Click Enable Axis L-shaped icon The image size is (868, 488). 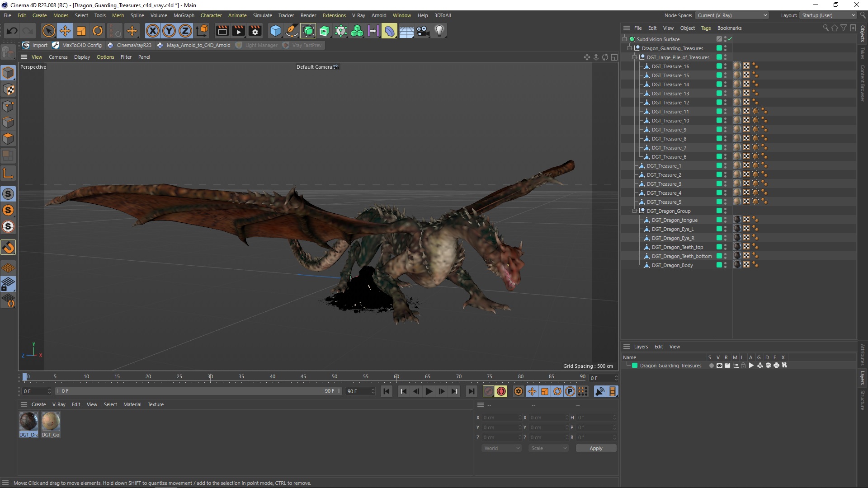[x=8, y=173]
